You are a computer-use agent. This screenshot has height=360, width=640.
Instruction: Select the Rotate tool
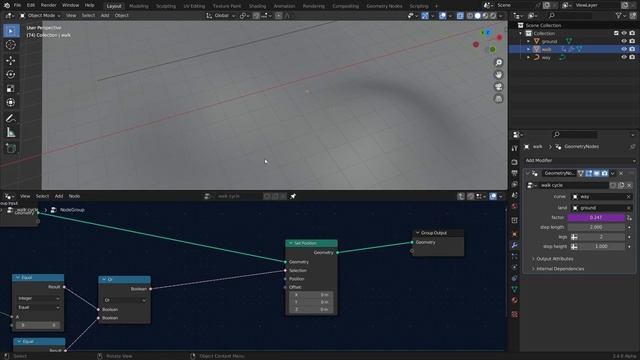coord(11,75)
